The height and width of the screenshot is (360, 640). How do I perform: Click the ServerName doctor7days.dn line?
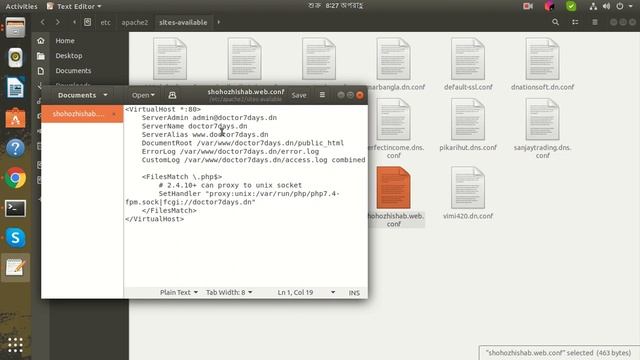(x=194, y=126)
